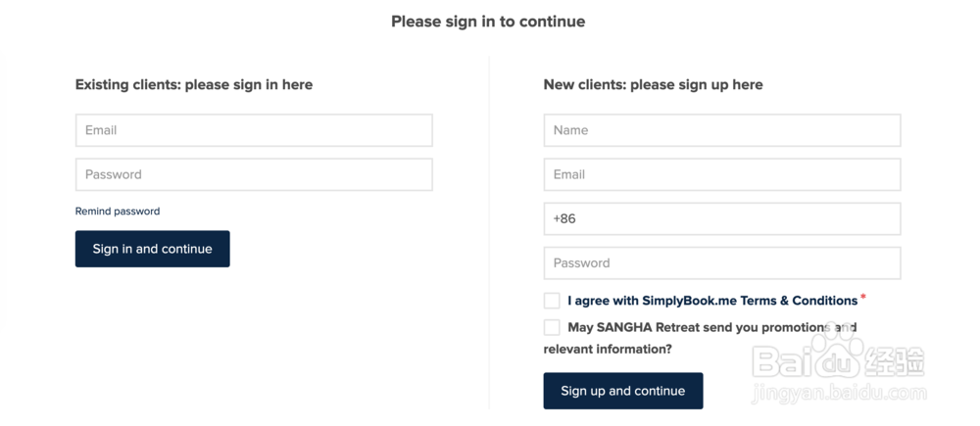Click the "I agree with SimplyBook.me" label text
980x426 pixels.
click(x=652, y=301)
